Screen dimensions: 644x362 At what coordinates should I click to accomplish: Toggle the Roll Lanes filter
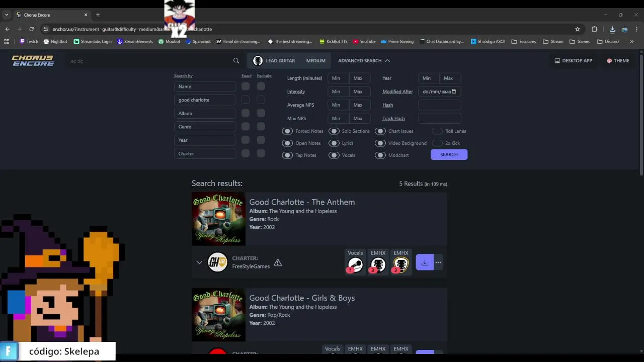(437, 131)
